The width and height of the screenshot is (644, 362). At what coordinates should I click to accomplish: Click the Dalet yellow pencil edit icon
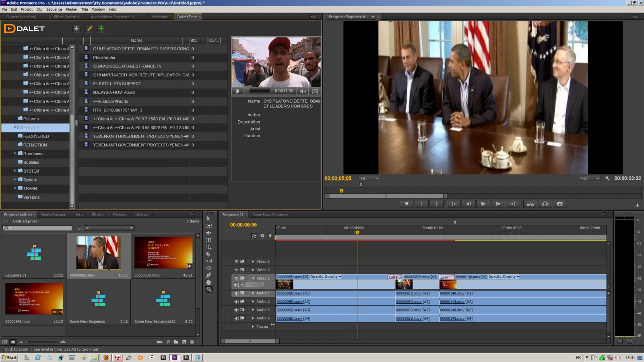coord(89,29)
